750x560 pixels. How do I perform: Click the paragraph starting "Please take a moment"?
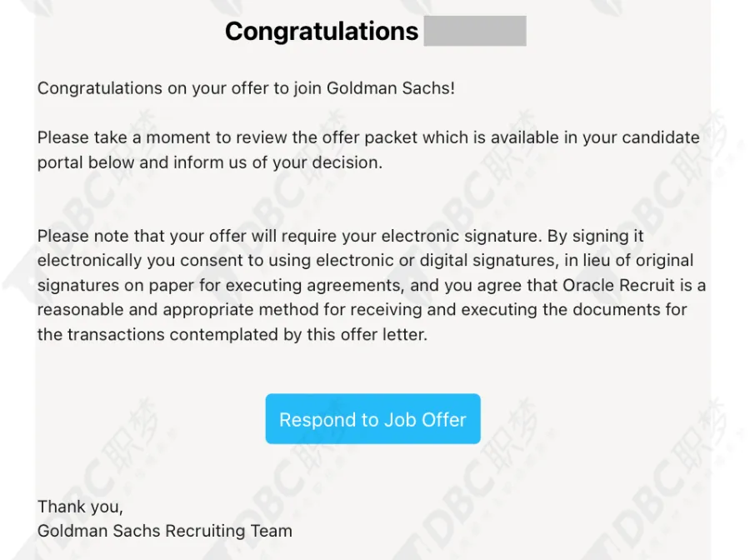368,150
